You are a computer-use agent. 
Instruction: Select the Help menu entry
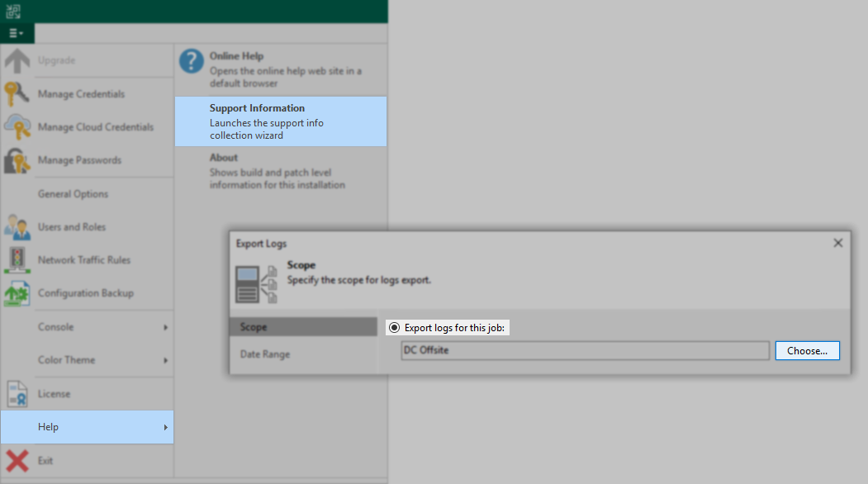tap(87, 427)
